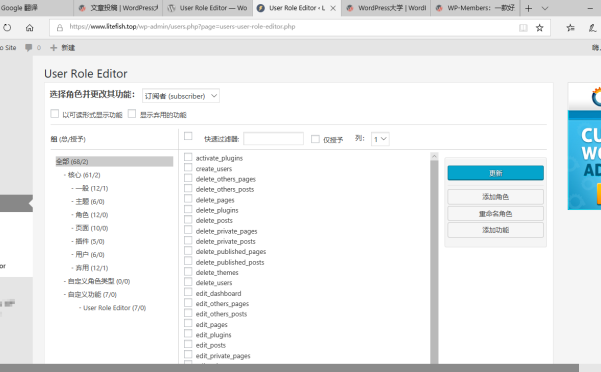Open the role selector dropdown showing subscriber
The width and height of the screenshot is (601, 372).
click(x=181, y=96)
